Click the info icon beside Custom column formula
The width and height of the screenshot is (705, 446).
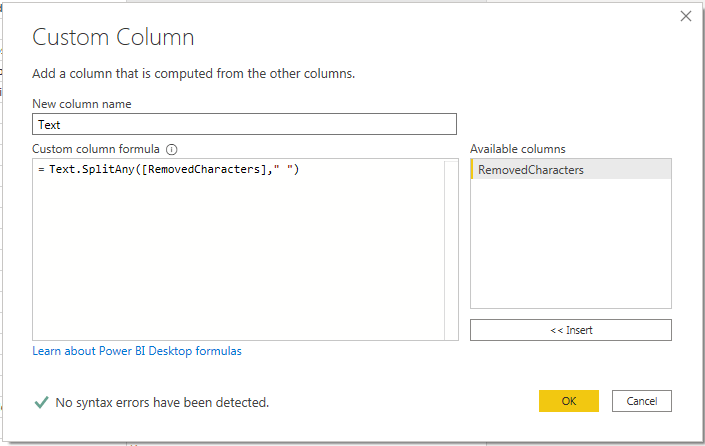coord(171,149)
